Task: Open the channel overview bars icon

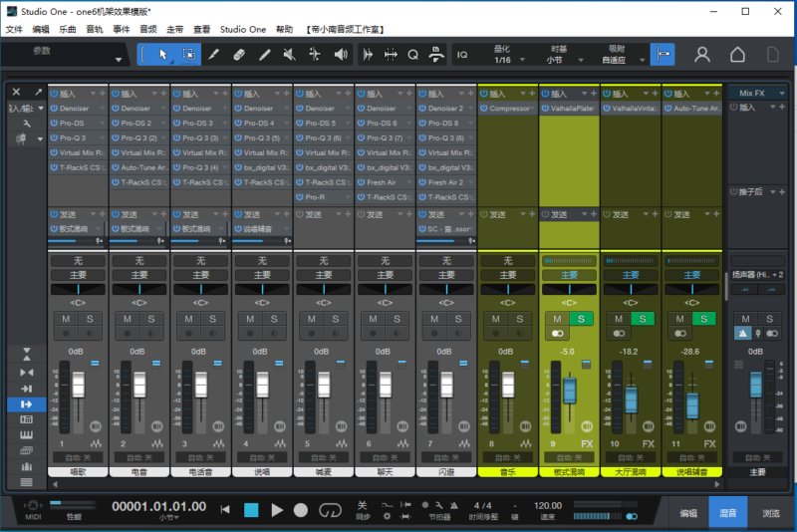Action: pos(27,466)
